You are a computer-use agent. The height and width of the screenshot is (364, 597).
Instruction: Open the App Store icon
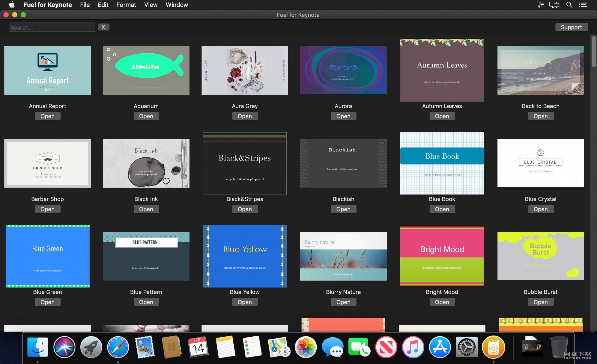(440, 347)
